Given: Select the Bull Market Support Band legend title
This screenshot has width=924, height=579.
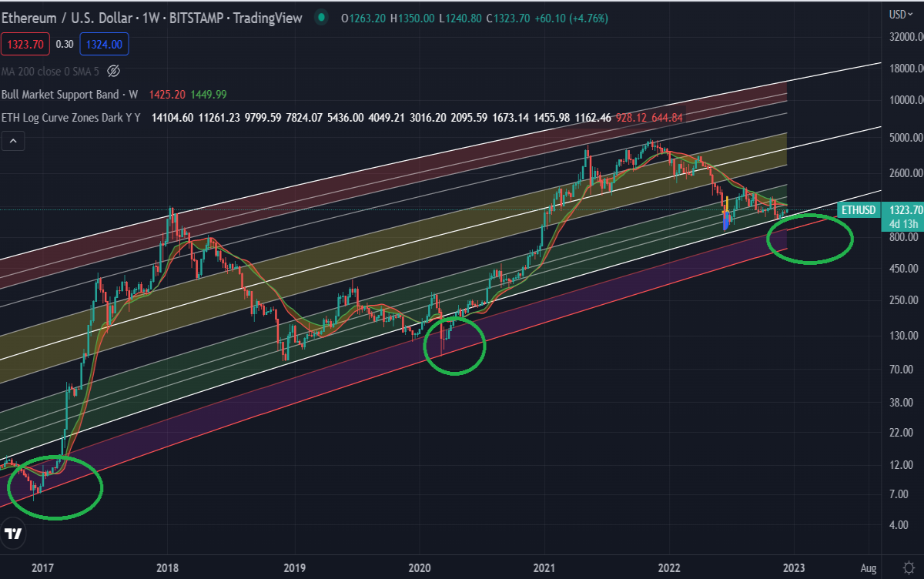Looking at the screenshot, I should pos(69,94).
